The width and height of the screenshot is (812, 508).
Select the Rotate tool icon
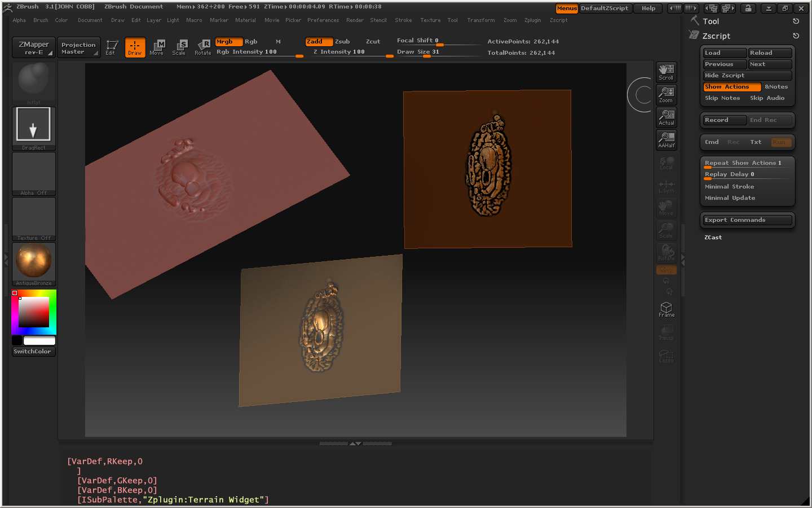(202, 47)
